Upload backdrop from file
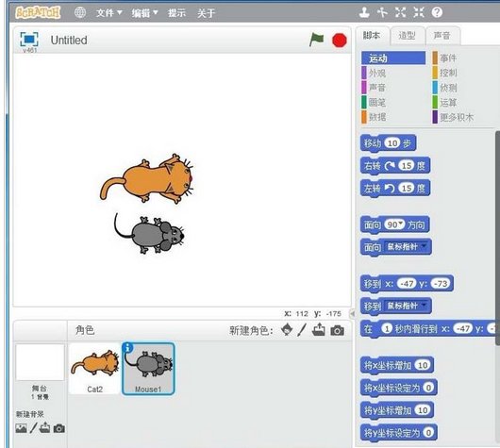The width and height of the screenshot is (500, 448). click(45, 427)
